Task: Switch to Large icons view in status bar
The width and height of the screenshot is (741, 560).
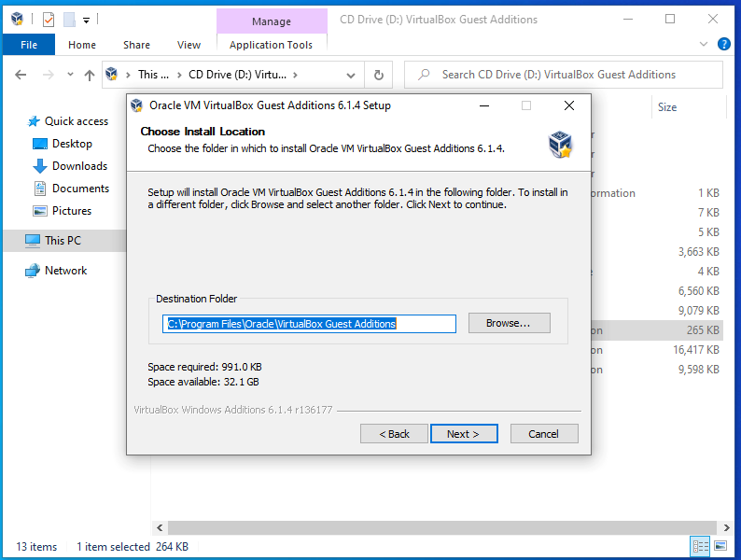Action: [720, 547]
